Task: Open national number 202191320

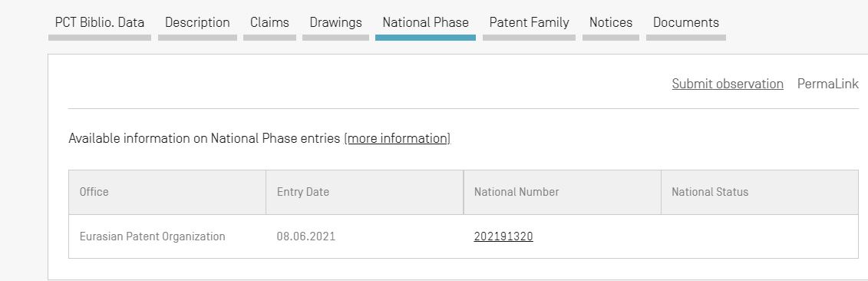Action: [503, 236]
